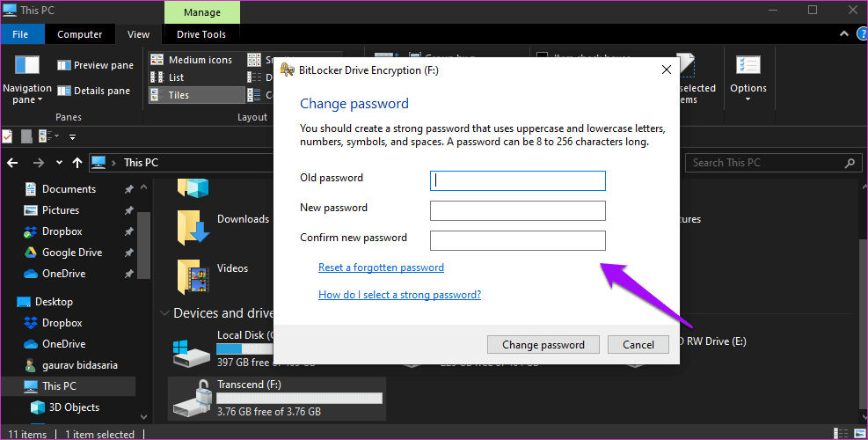The image size is (868, 440).
Task: Click the Properties quick access toolbar icon
Action: [7, 136]
